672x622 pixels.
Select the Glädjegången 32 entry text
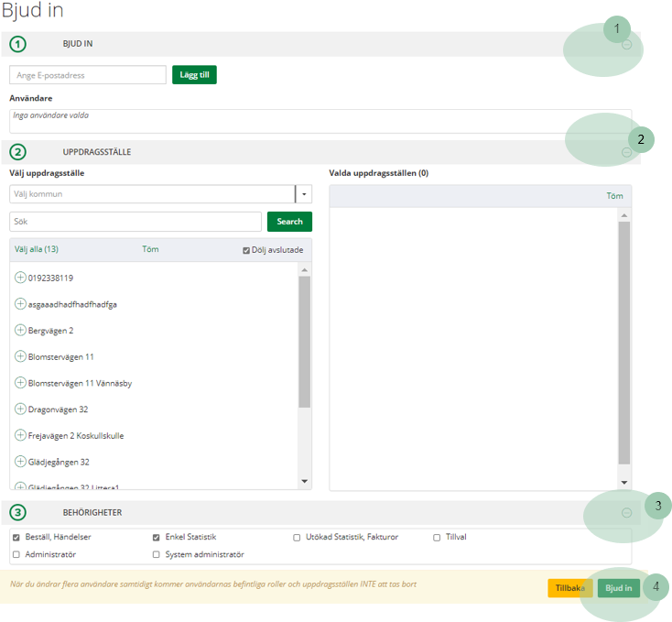tap(59, 462)
